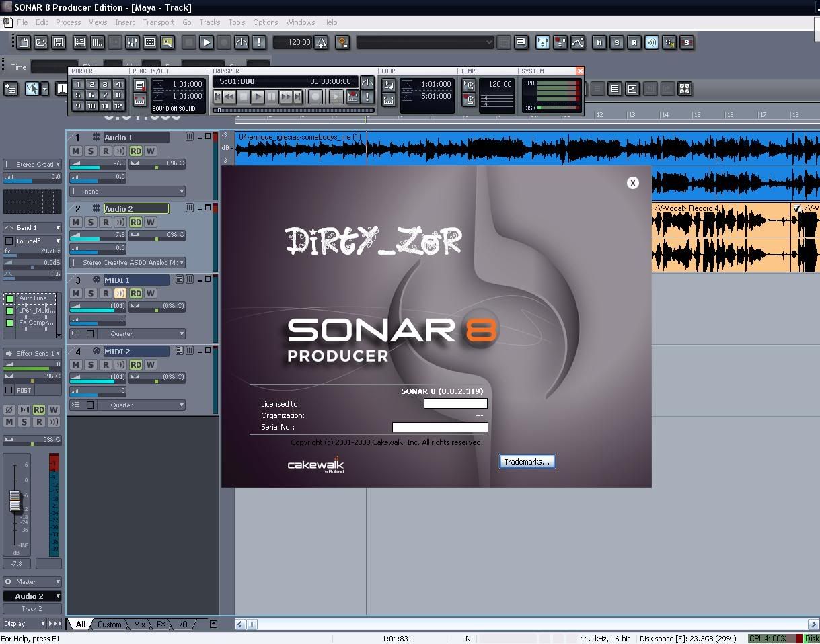This screenshot has height=644, width=820.
Task: Click the Audio 2 track name field
Action: coord(136,209)
